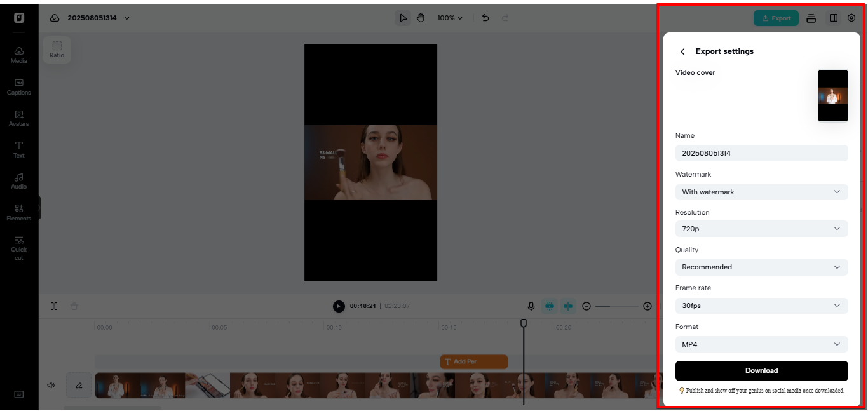Expand the Watermark dropdown
This screenshot has width=868, height=411.
(x=761, y=192)
